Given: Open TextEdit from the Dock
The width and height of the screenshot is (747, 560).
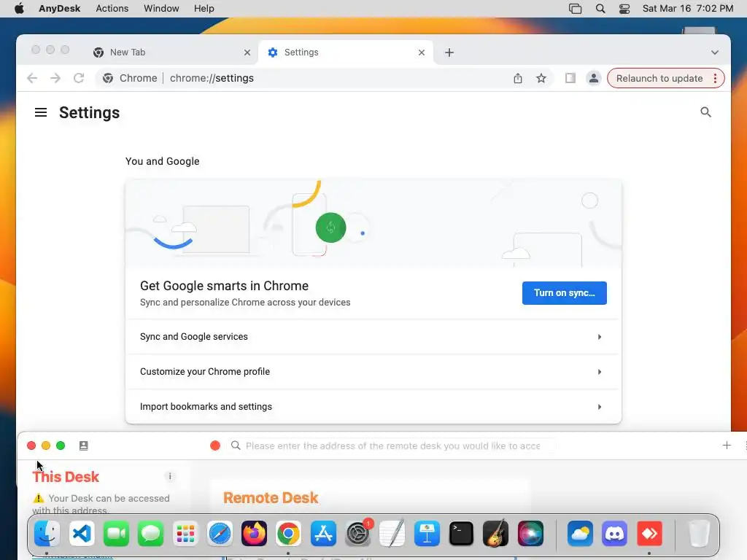Looking at the screenshot, I should [x=392, y=533].
